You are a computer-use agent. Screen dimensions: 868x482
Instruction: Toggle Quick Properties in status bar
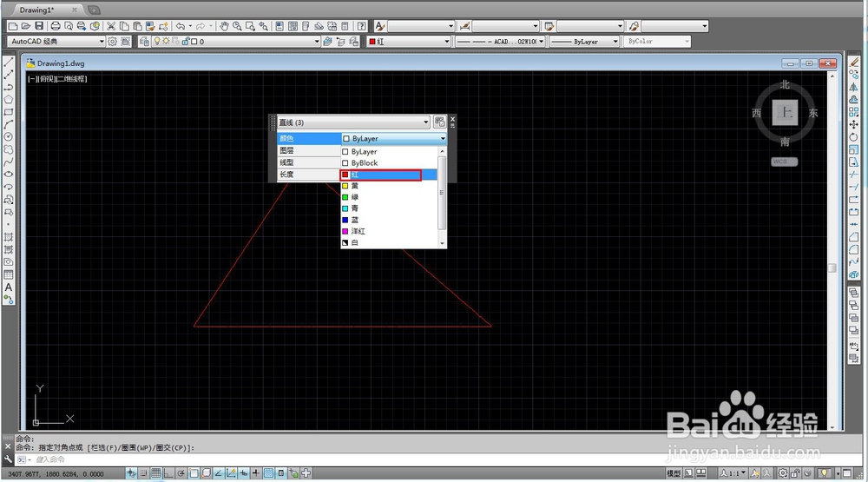280,473
